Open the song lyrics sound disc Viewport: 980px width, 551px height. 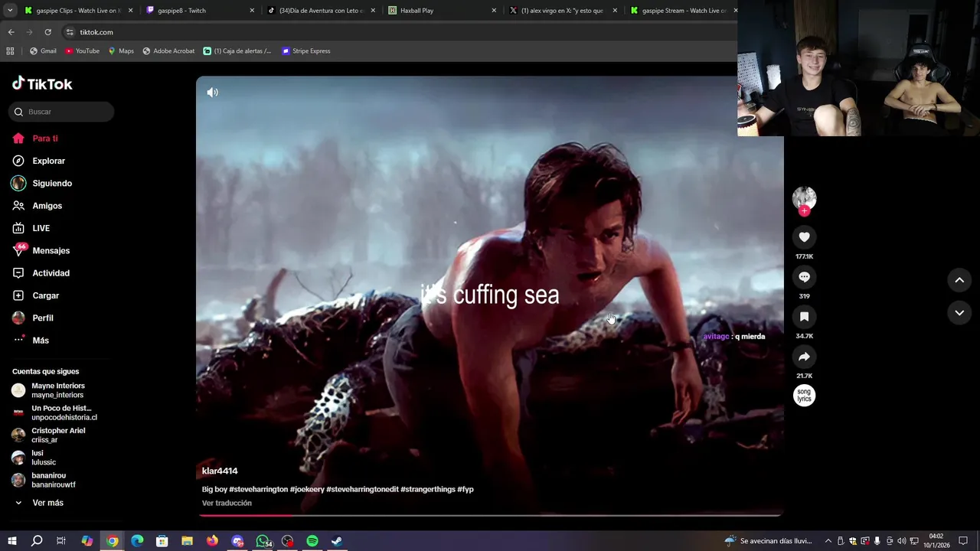[804, 396]
